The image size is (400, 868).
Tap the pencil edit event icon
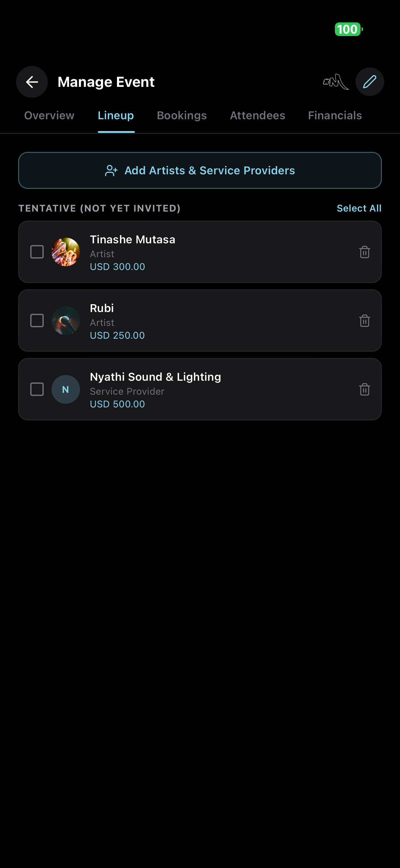pyautogui.click(x=370, y=82)
